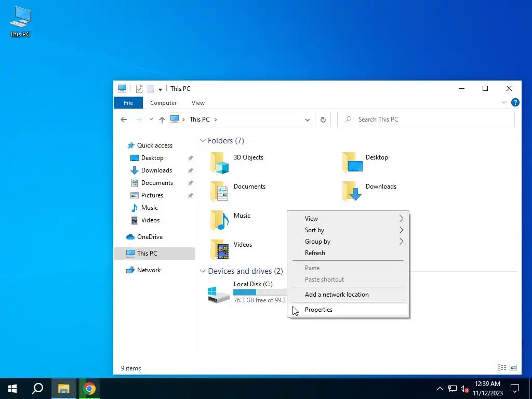Expand the ribbon with the chevron
532x399 pixels.
[504, 102]
